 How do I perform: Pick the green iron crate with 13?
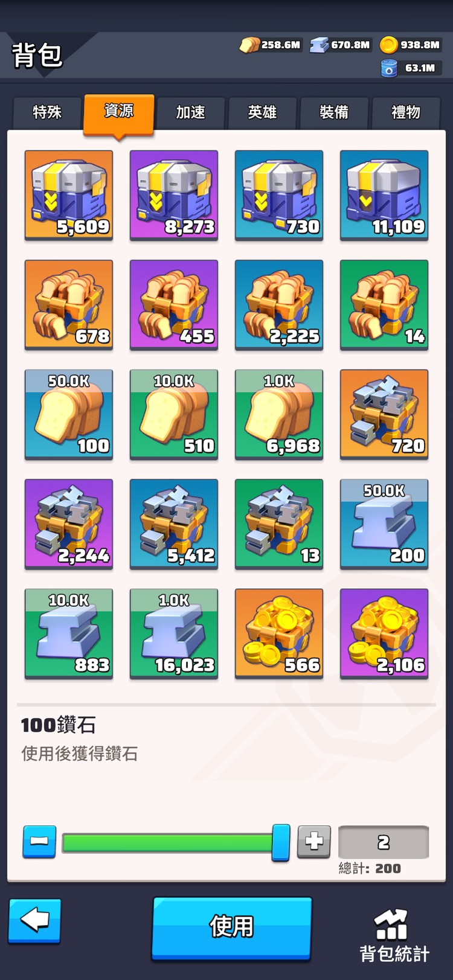point(279,524)
